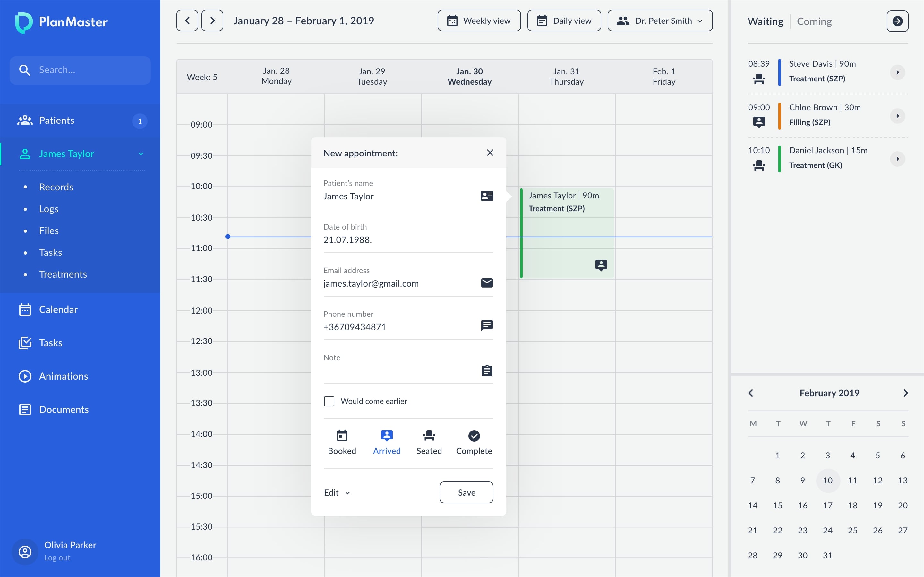This screenshot has height=577, width=924.
Task: Collapse waiting panel with circled arrow icon
Action: pos(897,21)
